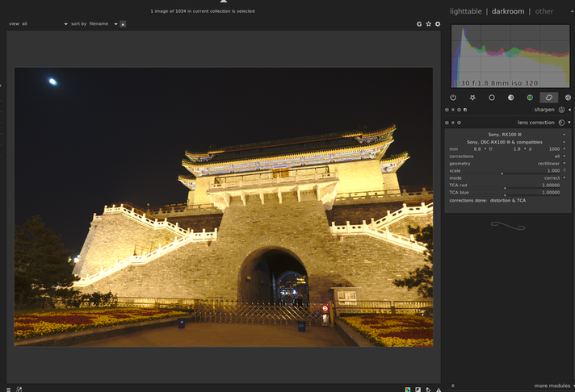Select the correction modules group icon
The width and height of the screenshot is (575, 392).
click(549, 98)
